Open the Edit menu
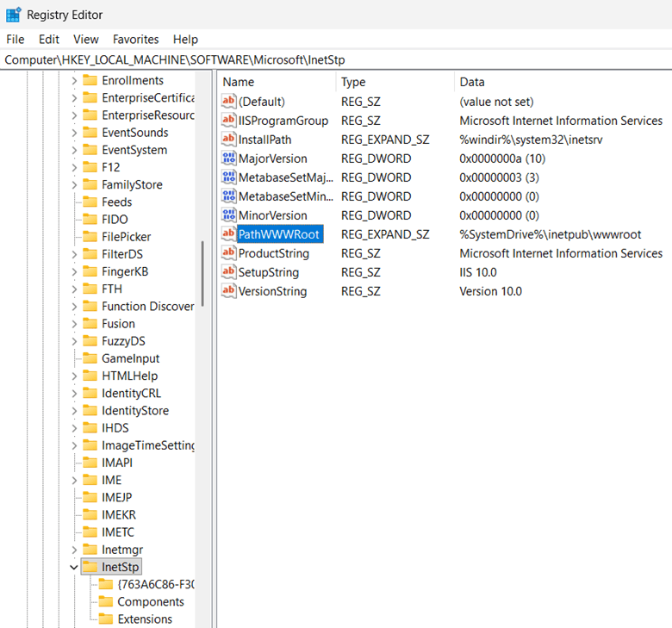The width and height of the screenshot is (672, 628). (x=49, y=40)
